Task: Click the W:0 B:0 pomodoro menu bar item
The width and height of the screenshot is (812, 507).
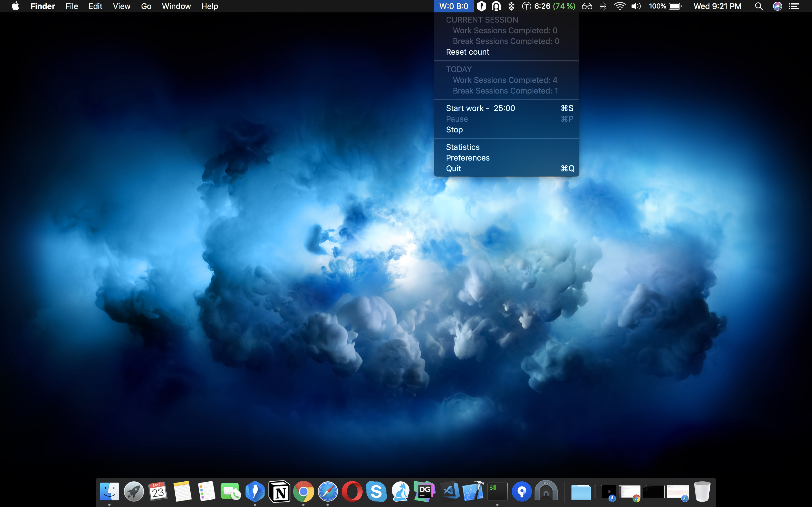Action: pyautogui.click(x=453, y=6)
